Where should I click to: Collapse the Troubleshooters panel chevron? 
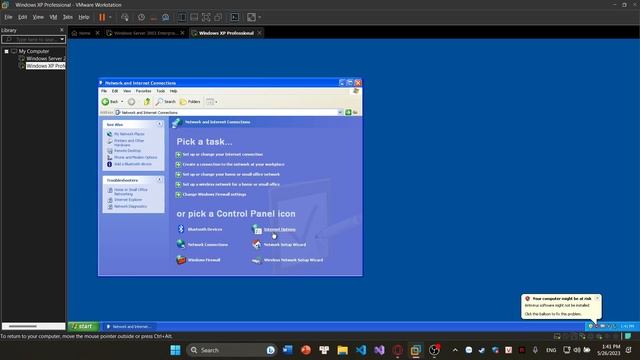[x=160, y=180]
